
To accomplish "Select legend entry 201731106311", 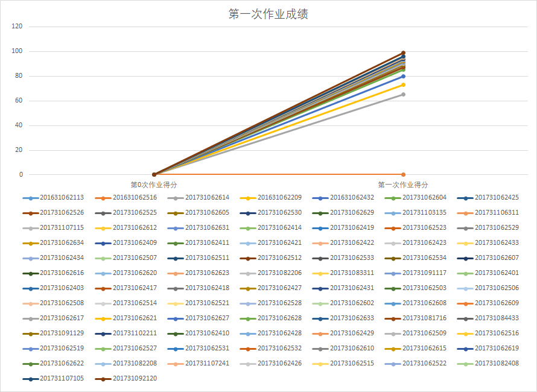I will 488,213.
